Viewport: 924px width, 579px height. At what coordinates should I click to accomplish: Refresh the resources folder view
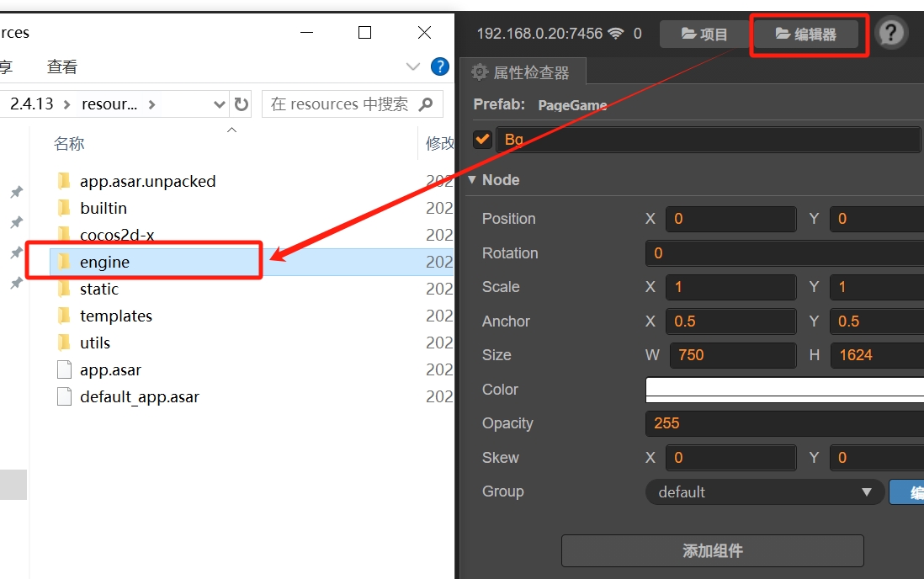pos(241,104)
